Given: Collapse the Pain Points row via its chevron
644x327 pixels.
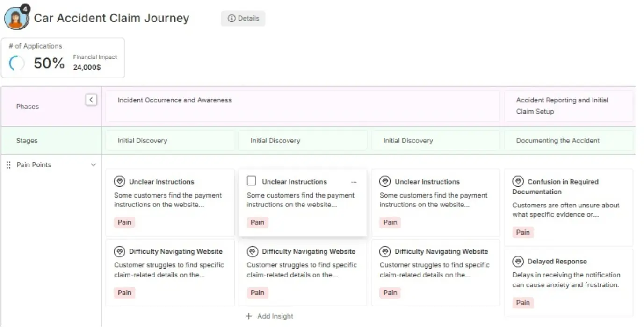Looking at the screenshot, I should [x=93, y=164].
